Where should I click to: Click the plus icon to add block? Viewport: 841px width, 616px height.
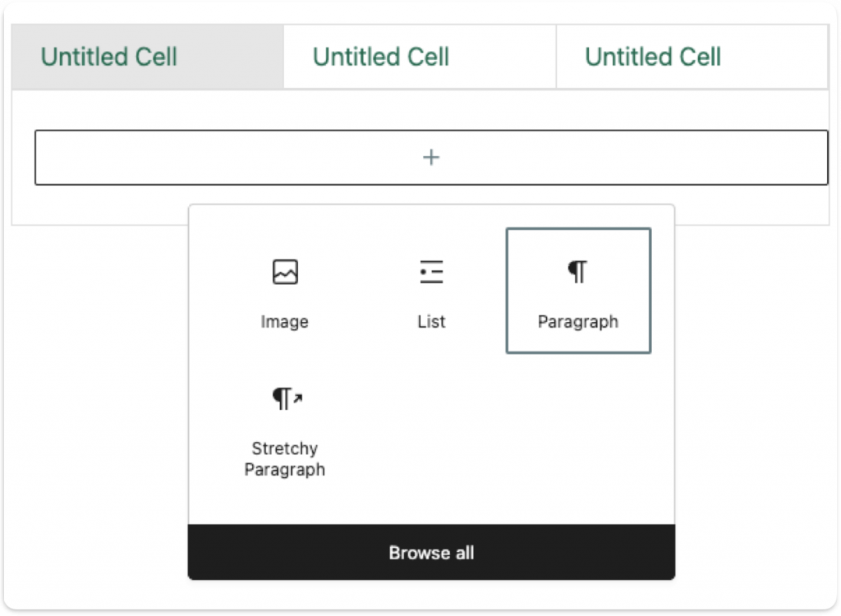(431, 157)
